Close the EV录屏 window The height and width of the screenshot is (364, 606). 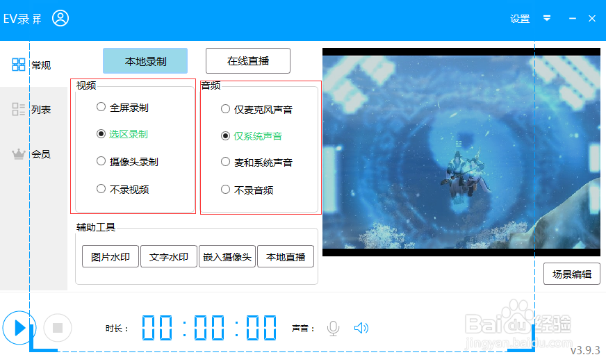pos(591,19)
